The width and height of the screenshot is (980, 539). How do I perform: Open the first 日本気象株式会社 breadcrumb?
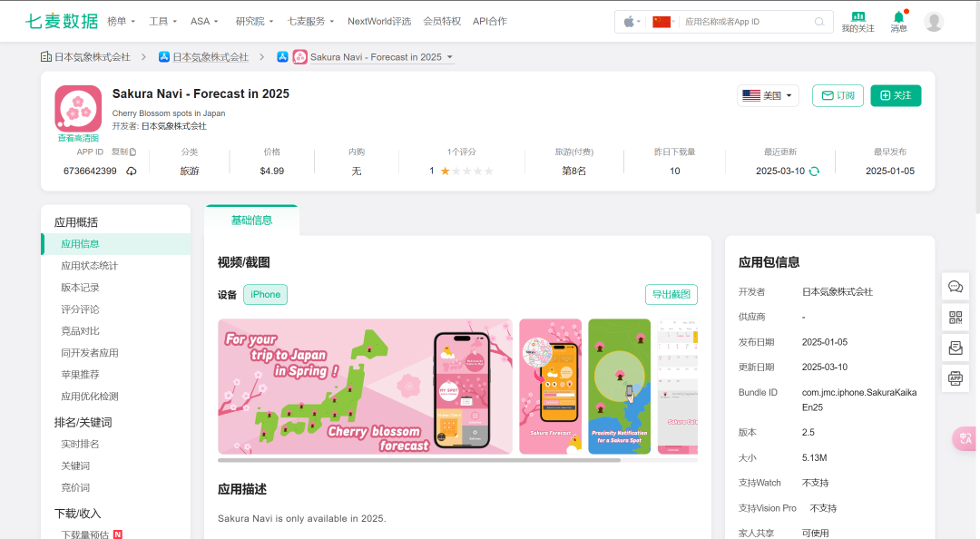(92, 57)
